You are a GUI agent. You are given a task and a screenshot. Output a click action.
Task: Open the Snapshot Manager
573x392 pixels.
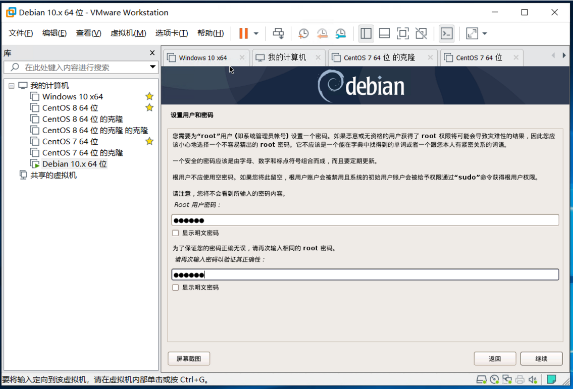pyautogui.click(x=341, y=33)
